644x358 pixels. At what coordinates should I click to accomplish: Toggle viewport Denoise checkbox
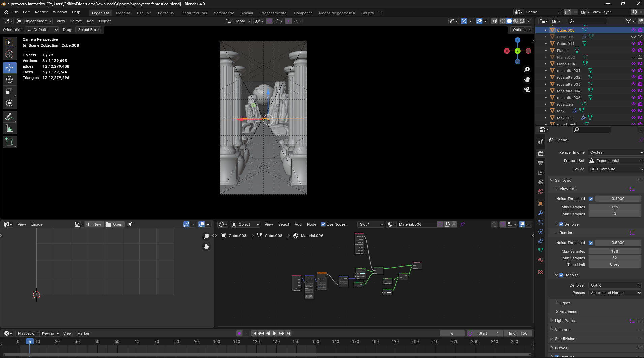(561, 224)
